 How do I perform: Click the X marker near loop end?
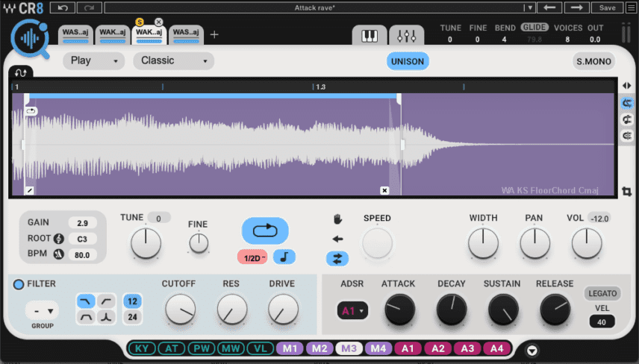384,190
